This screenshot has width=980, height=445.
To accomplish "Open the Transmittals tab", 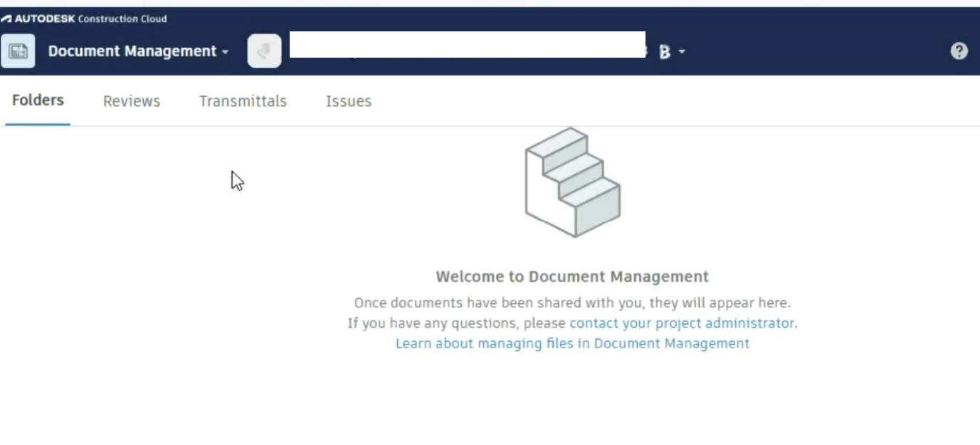I will 243,101.
